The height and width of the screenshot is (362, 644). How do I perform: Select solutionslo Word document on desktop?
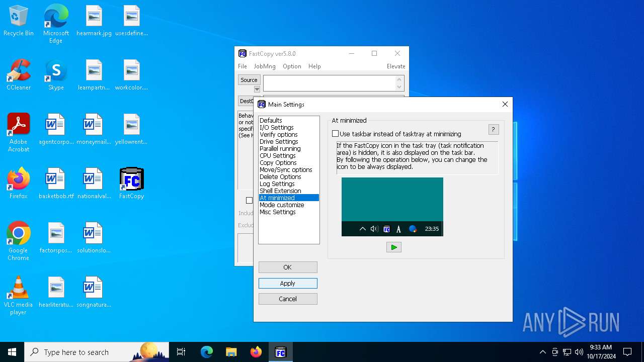point(94,238)
